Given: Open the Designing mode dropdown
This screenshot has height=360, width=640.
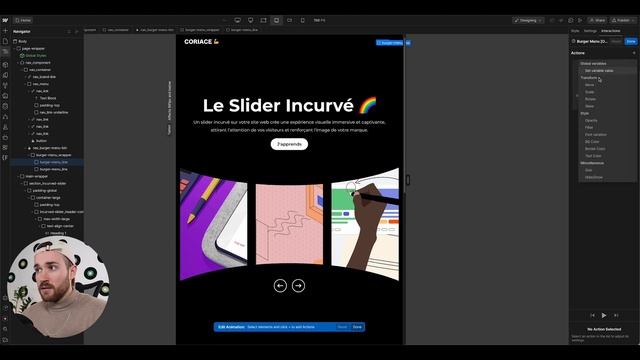Looking at the screenshot, I should tap(528, 20).
